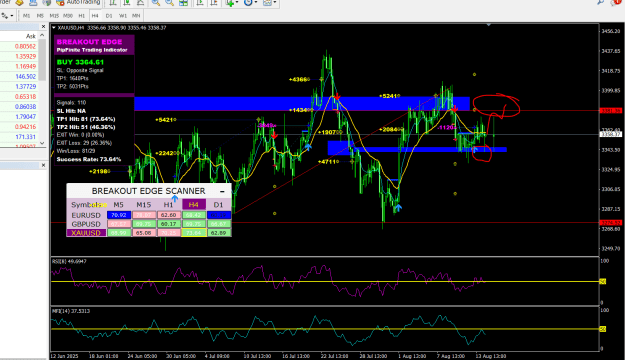Switch chart to candlesticks icon
Viewport: 625px width, 360px height.
pyautogui.click(x=127, y=3)
